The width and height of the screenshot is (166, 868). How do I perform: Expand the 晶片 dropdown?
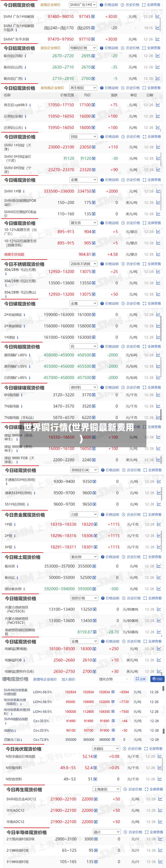pos(107,832)
